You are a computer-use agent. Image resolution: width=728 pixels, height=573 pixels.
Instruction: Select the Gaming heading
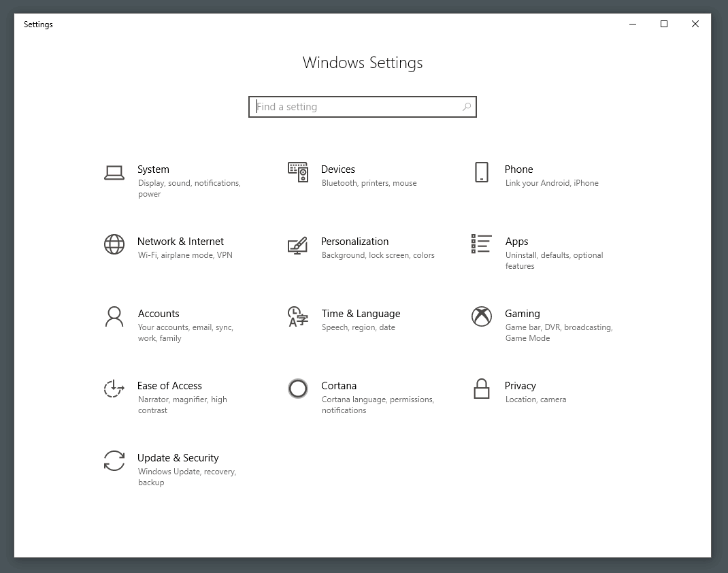coord(523,314)
